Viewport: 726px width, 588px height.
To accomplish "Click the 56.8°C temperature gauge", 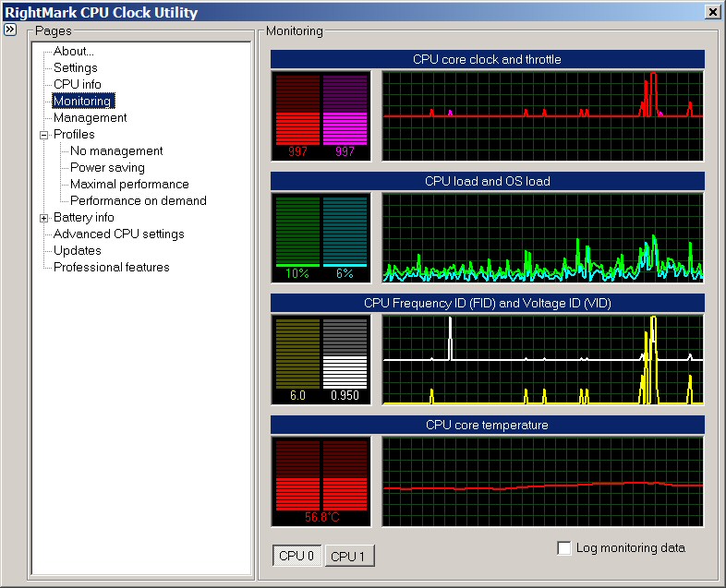I will (321, 482).
